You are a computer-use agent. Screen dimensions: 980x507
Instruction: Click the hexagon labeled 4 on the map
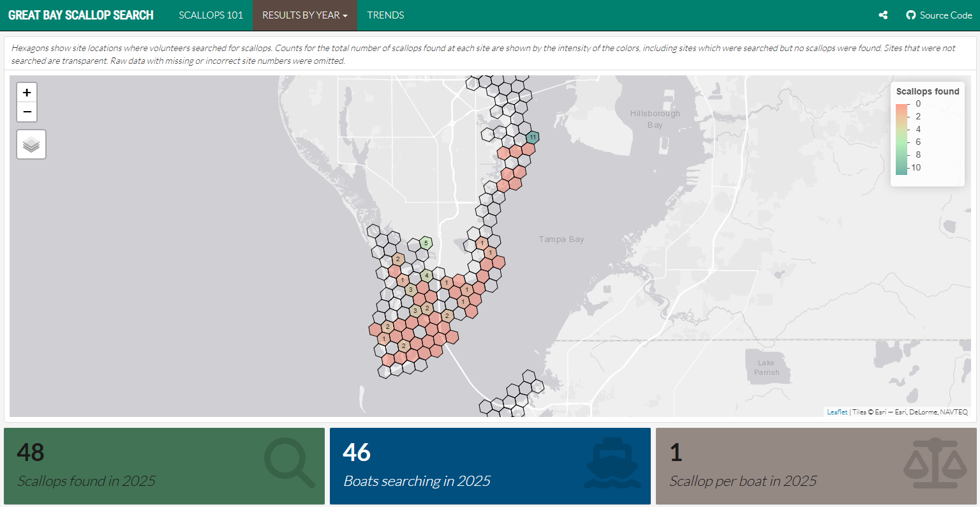(x=427, y=276)
